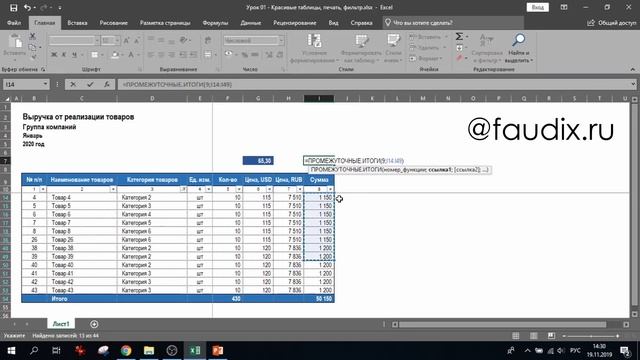Confirm formula with check mark
Image resolution: width=640 pixels, height=360 pixels.
tap(90, 84)
